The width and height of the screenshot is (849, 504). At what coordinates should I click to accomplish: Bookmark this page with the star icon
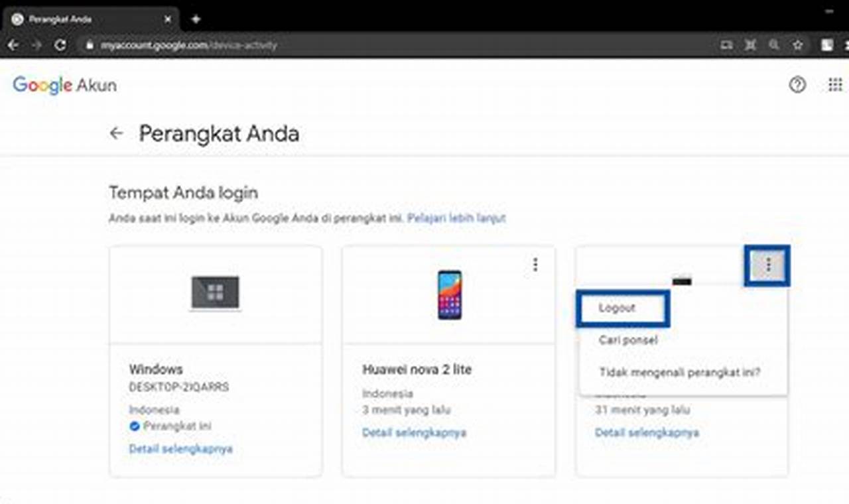coord(798,45)
